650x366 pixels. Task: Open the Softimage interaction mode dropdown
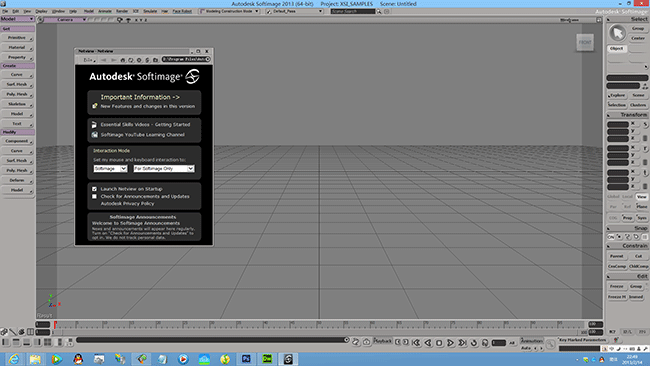(110, 169)
